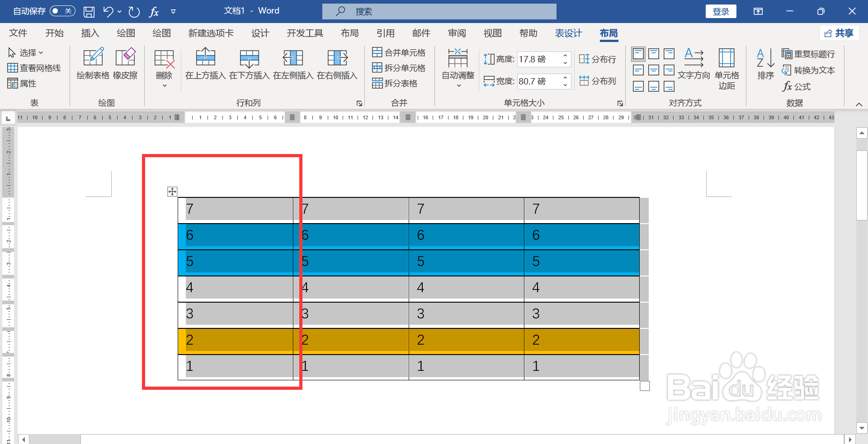Click the 共享 share button
The image size is (868, 444).
[839, 33]
